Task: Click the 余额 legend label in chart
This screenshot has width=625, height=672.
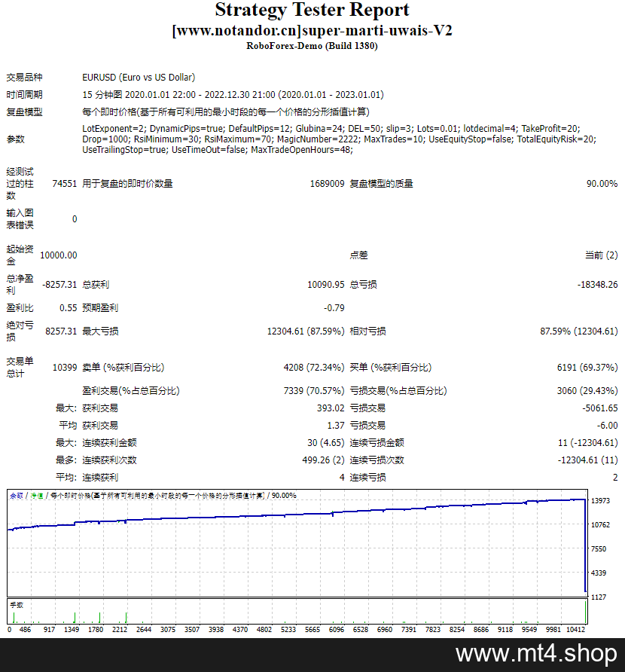Action: click(17, 496)
